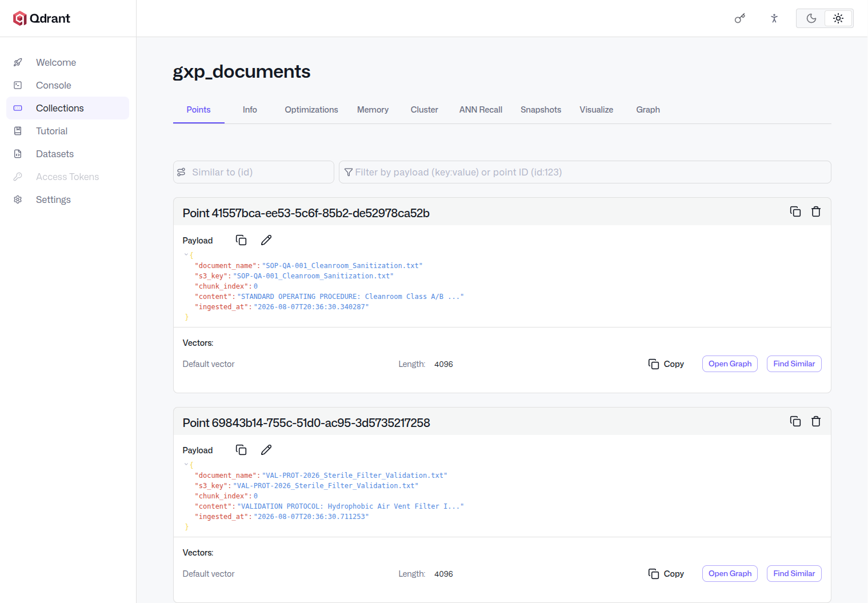Copy payload of point 41557bca
Screen dimensions: 868x603
241,240
